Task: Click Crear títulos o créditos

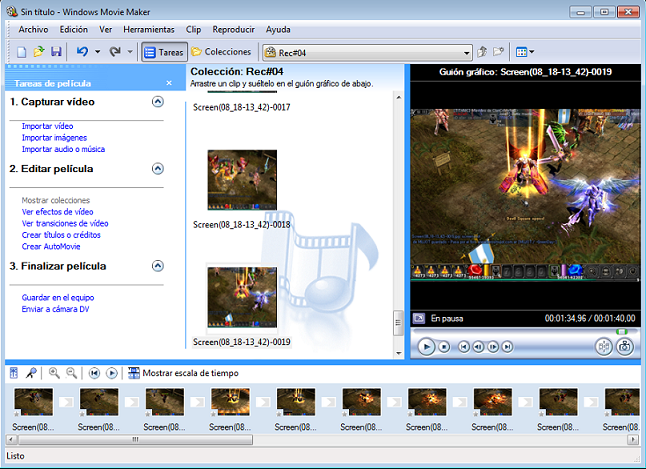Action: click(x=61, y=235)
